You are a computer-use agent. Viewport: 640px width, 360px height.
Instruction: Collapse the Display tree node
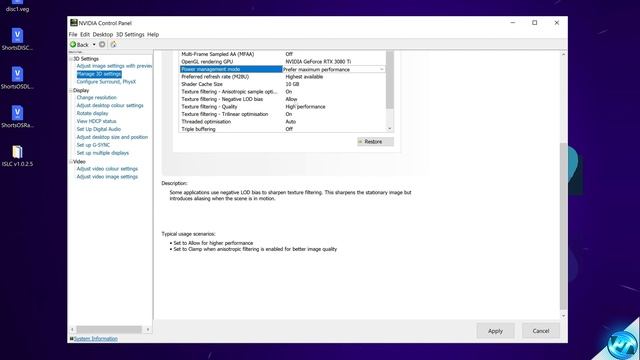(x=71, y=90)
